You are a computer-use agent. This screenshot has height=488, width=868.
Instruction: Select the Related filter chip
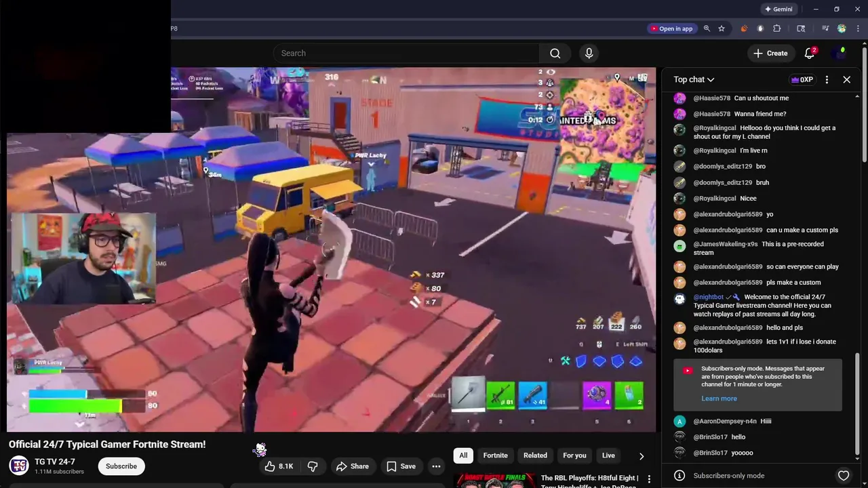point(535,455)
